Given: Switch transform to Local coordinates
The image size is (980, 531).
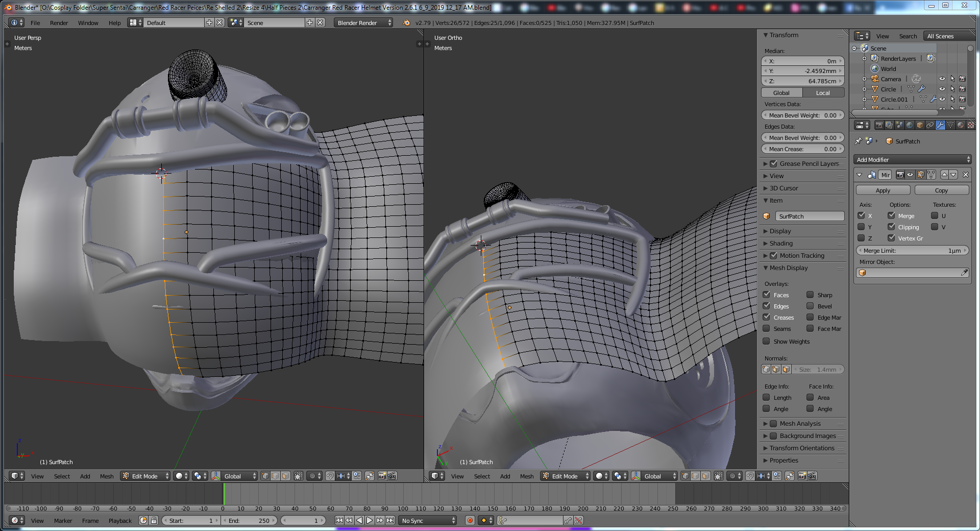Looking at the screenshot, I should 823,93.
